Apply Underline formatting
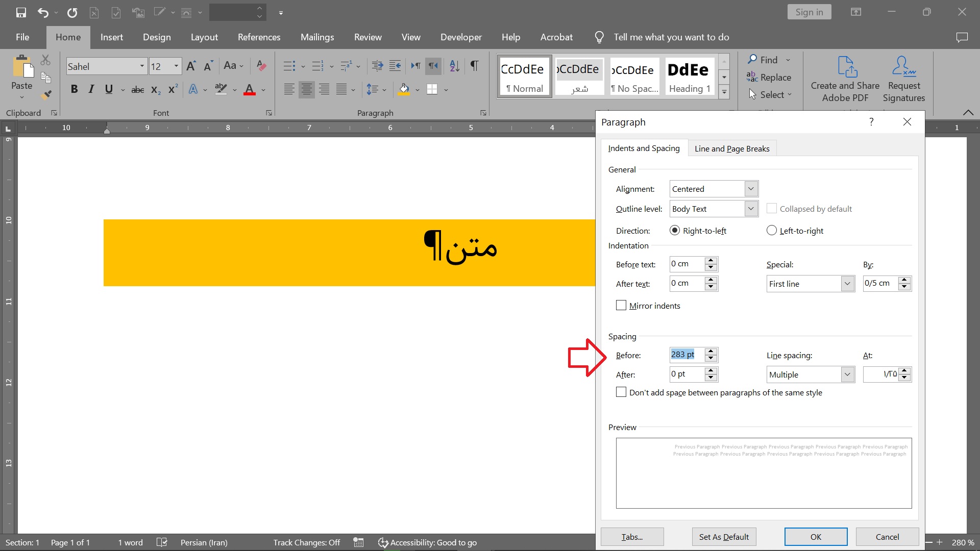The image size is (980, 551). (109, 89)
